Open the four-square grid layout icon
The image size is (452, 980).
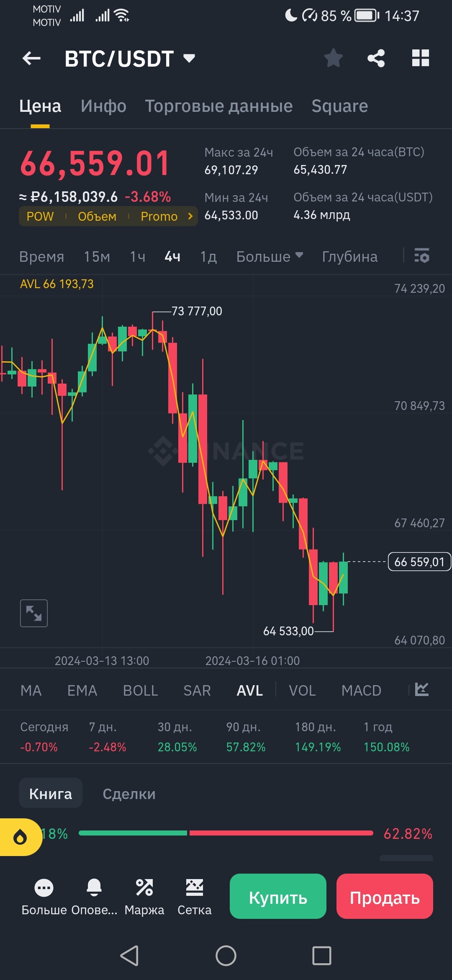(421, 58)
